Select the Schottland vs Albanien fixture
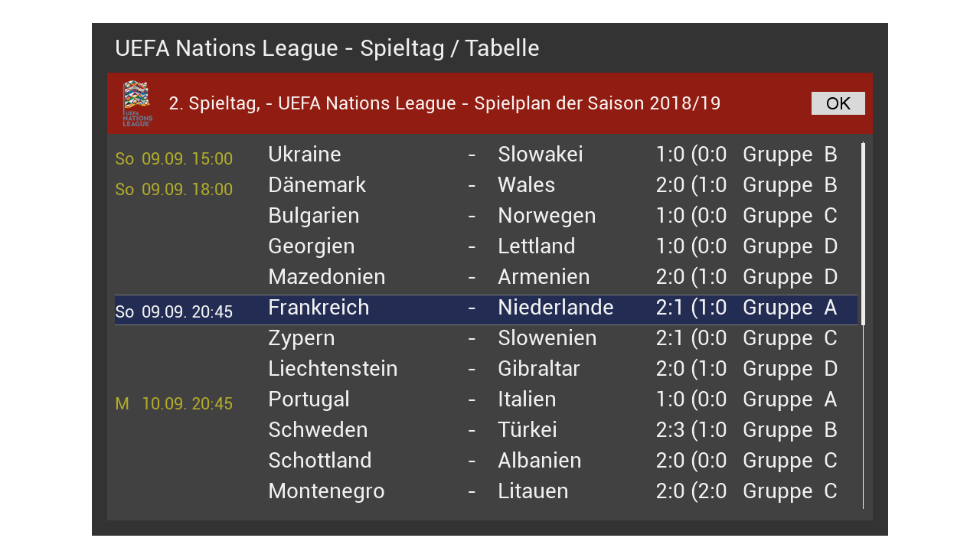 pyautogui.click(x=486, y=461)
